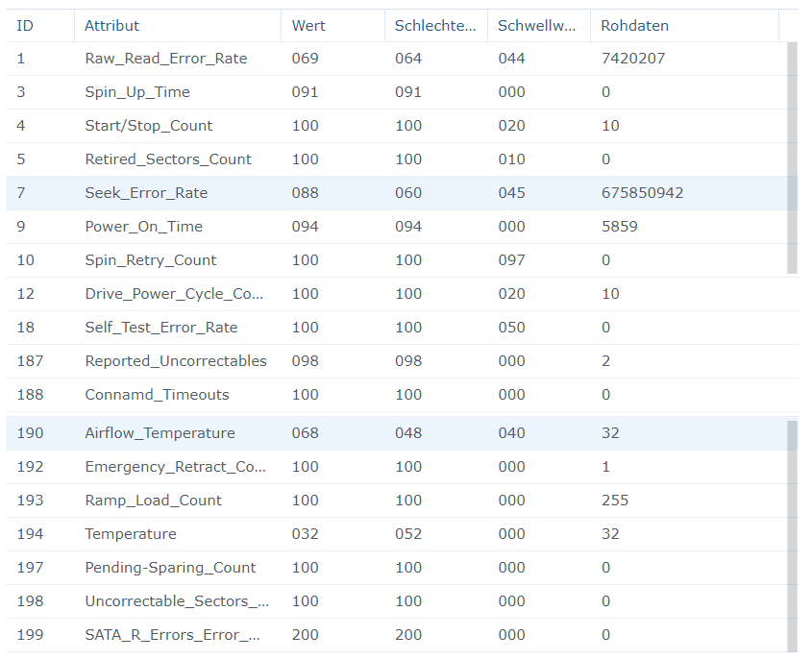The height and width of the screenshot is (660, 812).
Task: Select the Airflow_Temperature attribute
Action: 160,433
